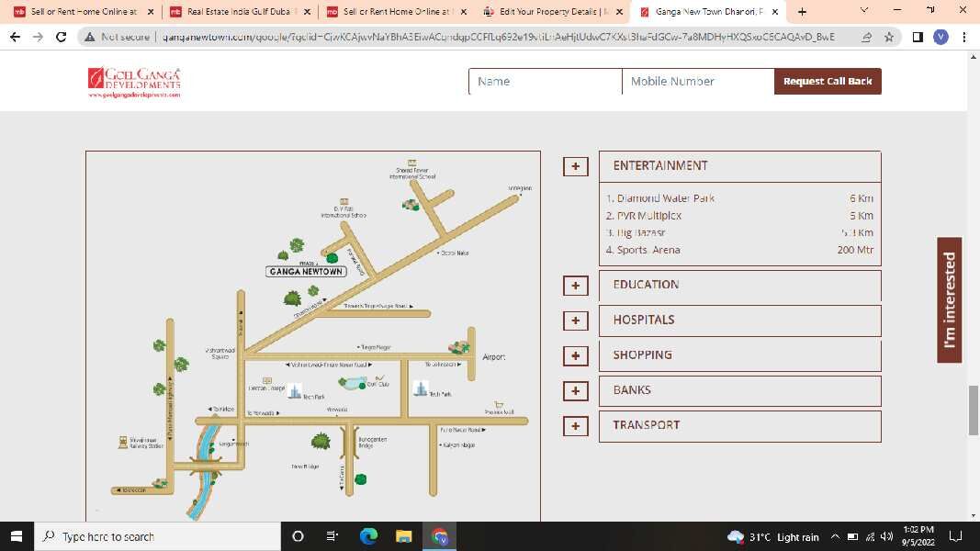
Task: Click the browser address bar URL
Action: point(498,37)
